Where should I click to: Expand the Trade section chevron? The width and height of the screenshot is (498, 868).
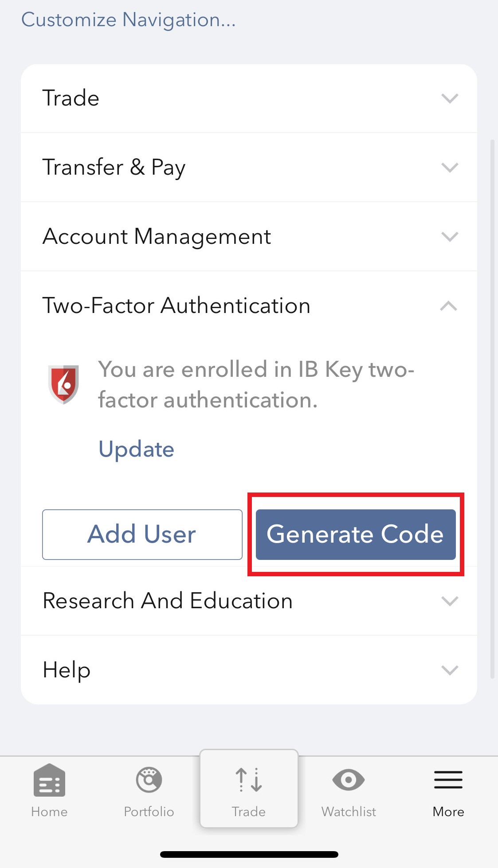click(450, 98)
